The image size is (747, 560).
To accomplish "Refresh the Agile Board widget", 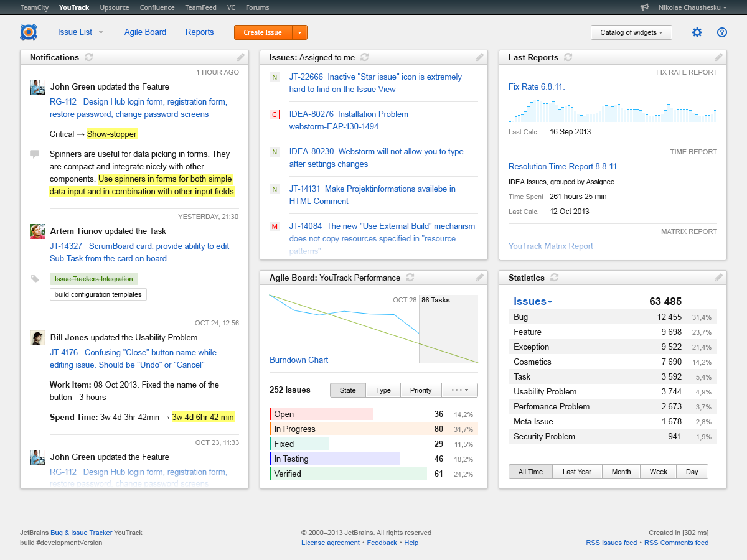I will 410,278.
